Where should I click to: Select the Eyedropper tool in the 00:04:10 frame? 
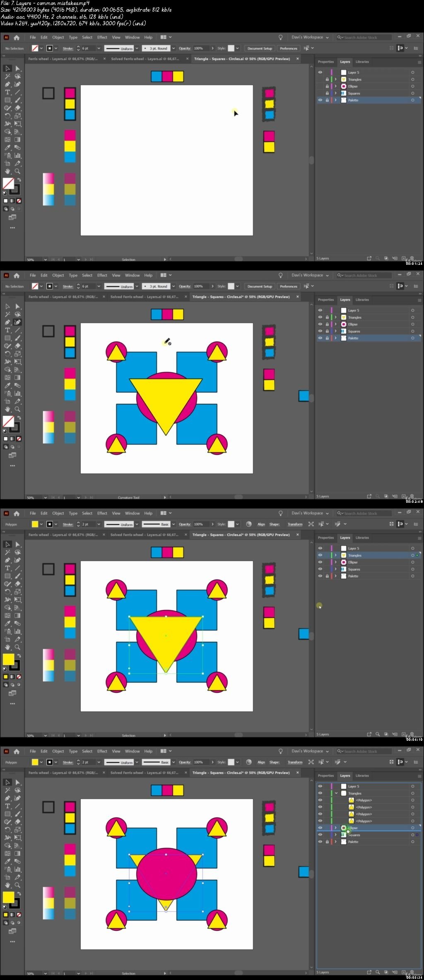pos(7,623)
